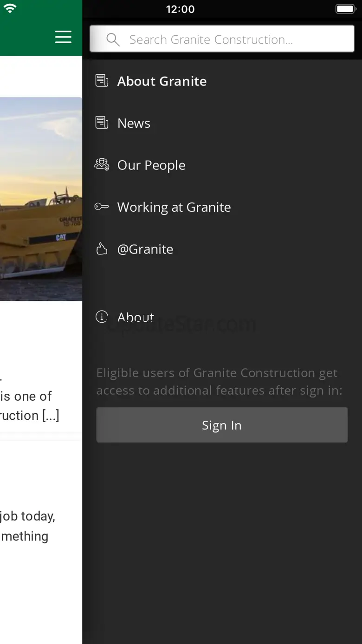Image resolution: width=362 pixels, height=644 pixels.
Task: Click the About Granite newspaper icon
Action: click(102, 81)
